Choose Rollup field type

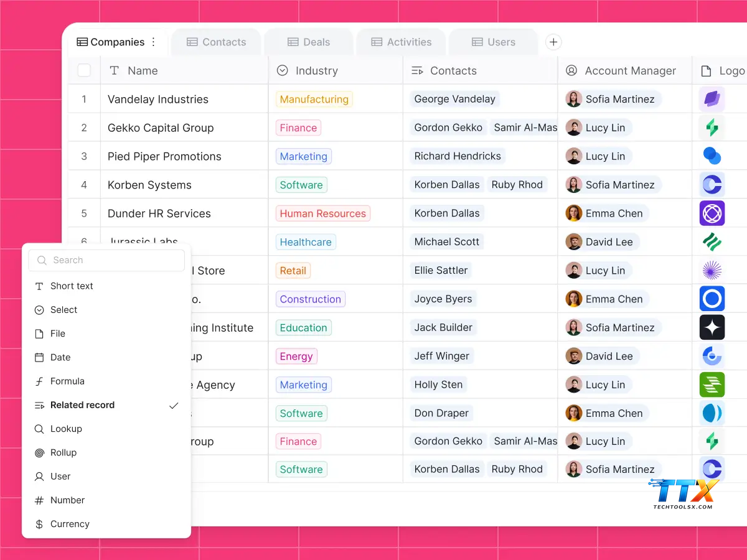(106, 452)
